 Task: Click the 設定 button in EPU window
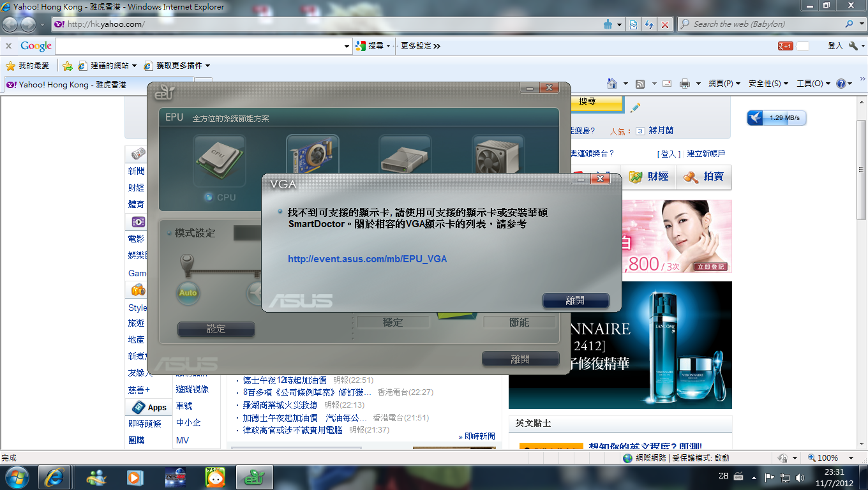(x=216, y=329)
